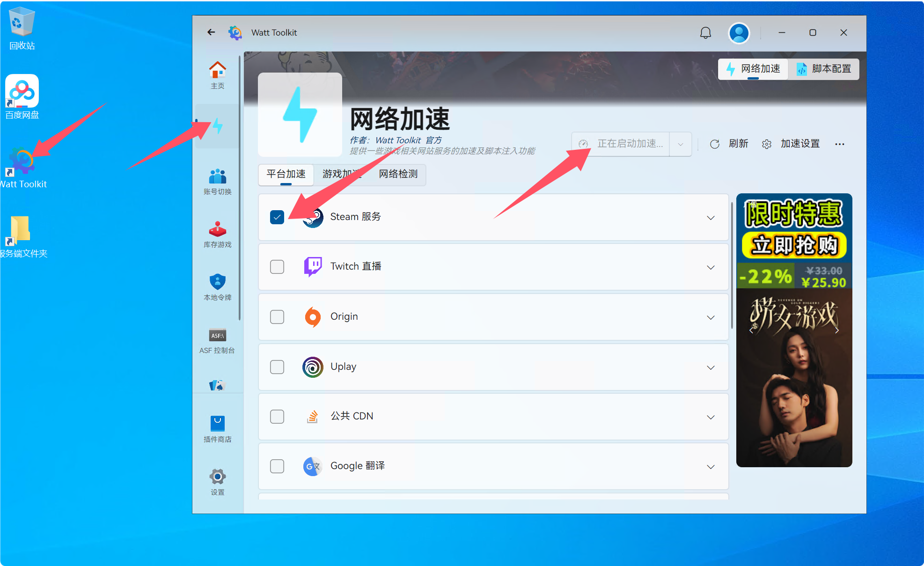924x566 pixels.
Task: Click the Twitch logo icon
Action: point(313,267)
